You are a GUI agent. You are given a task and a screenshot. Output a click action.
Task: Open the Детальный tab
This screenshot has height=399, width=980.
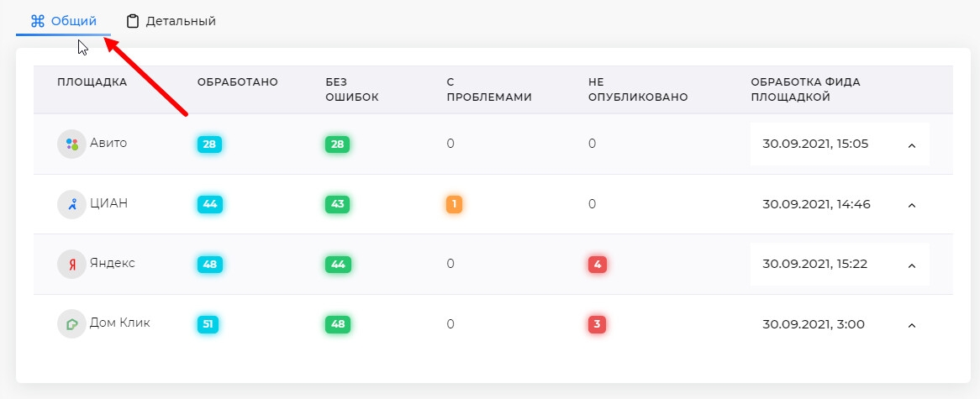(x=171, y=21)
